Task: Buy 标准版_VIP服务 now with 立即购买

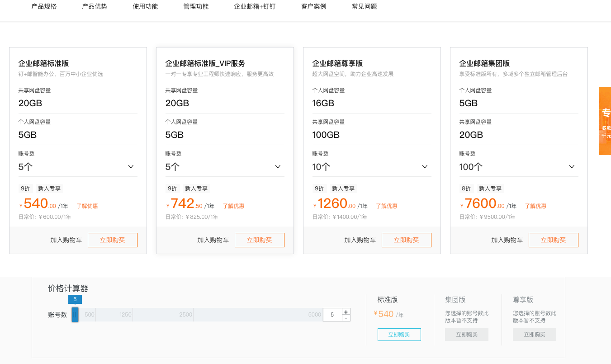Action: pos(260,240)
